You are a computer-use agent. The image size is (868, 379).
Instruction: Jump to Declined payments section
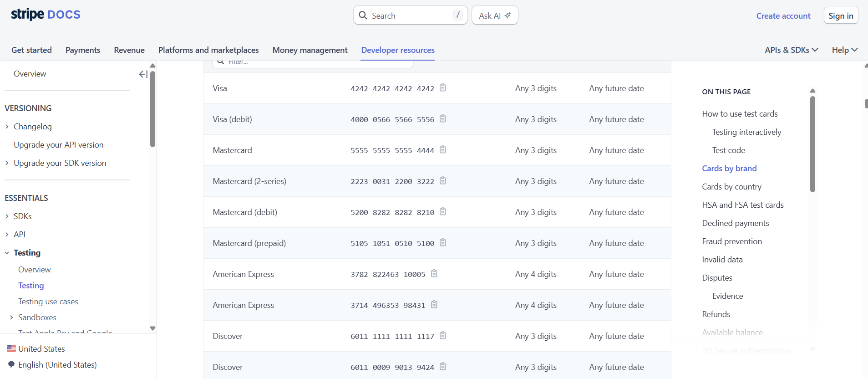click(735, 223)
